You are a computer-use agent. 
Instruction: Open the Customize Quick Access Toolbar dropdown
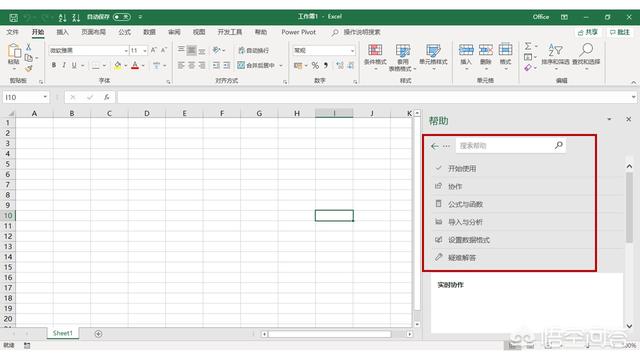[140, 17]
